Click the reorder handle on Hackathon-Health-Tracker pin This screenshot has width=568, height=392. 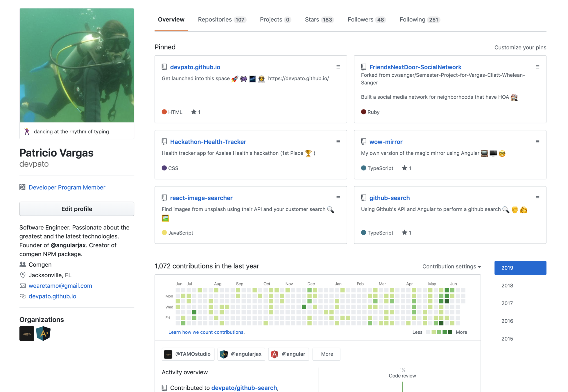338,142
